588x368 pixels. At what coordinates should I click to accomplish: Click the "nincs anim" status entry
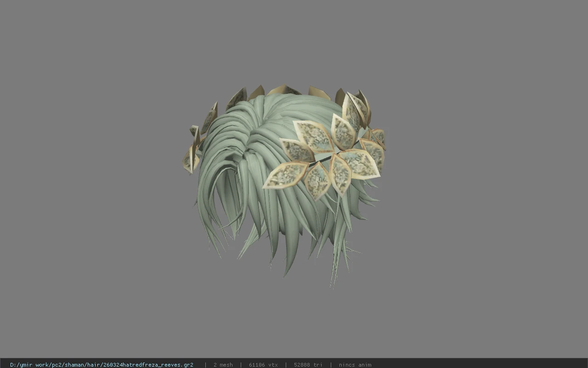coord(355,365)
